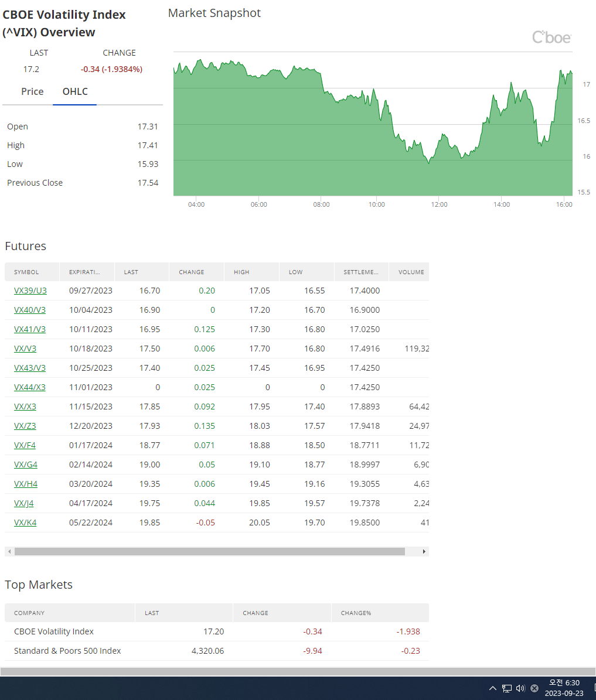Open the volume speaker tray icon

click(520, 688)
